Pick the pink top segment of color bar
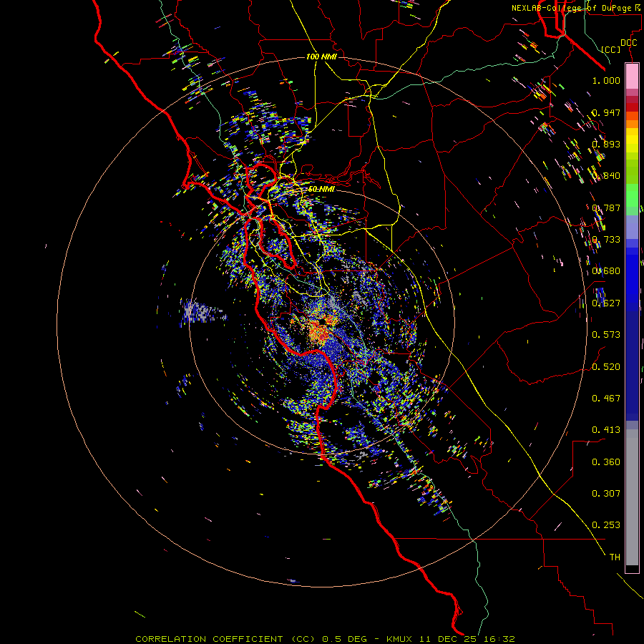 [x=632, y=77]
